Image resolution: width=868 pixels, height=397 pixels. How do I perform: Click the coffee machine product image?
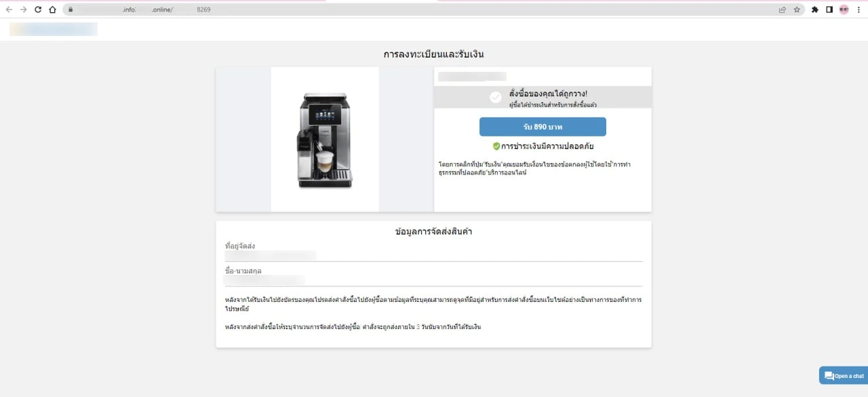pos(325,138)
